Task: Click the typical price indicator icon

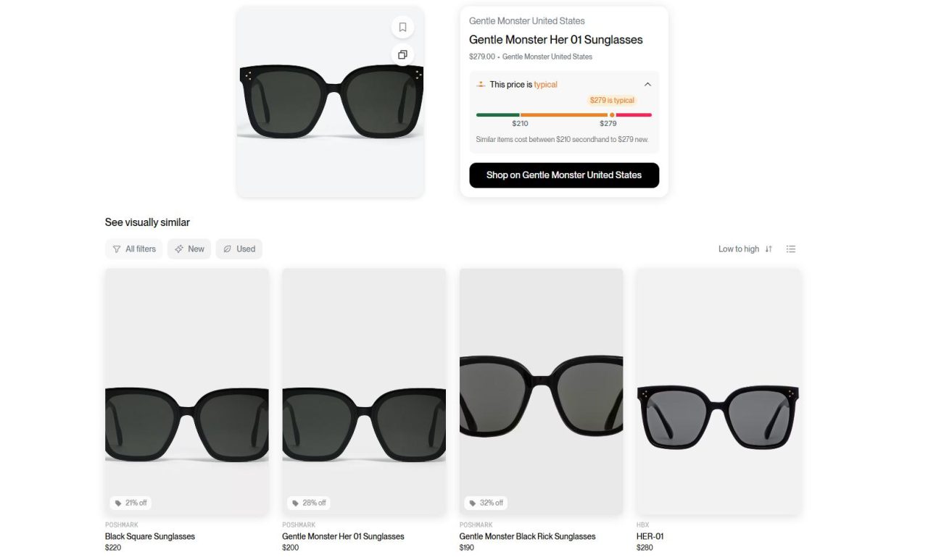Action: click(481, 85)
